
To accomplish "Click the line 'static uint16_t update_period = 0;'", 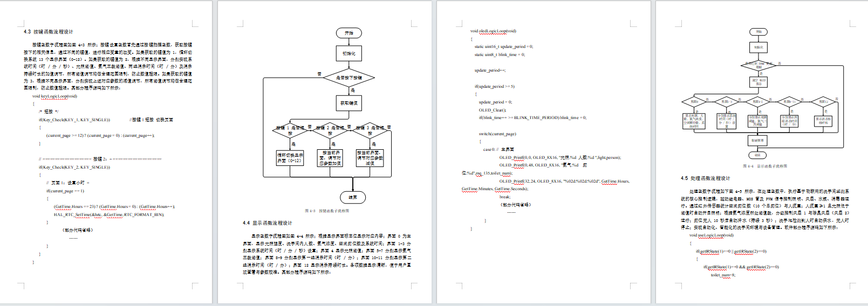I will 504,47.
